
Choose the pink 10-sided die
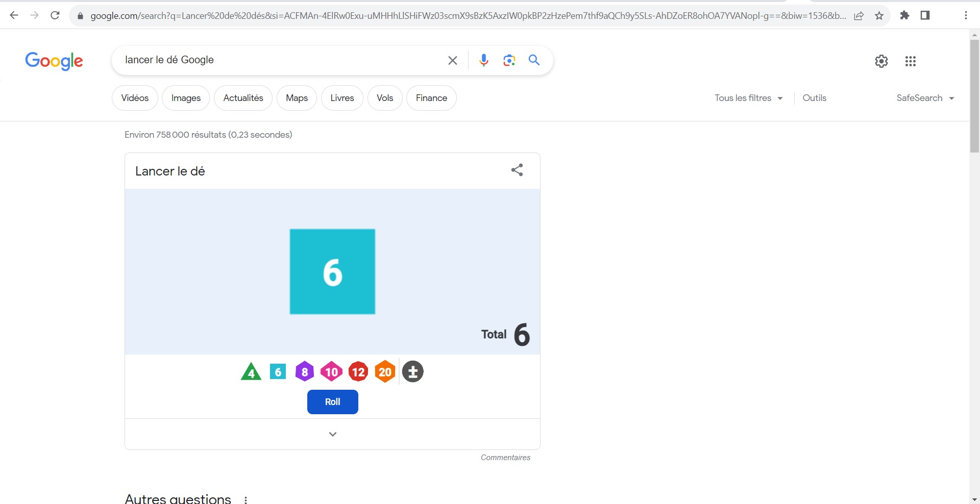pos(331,372)
